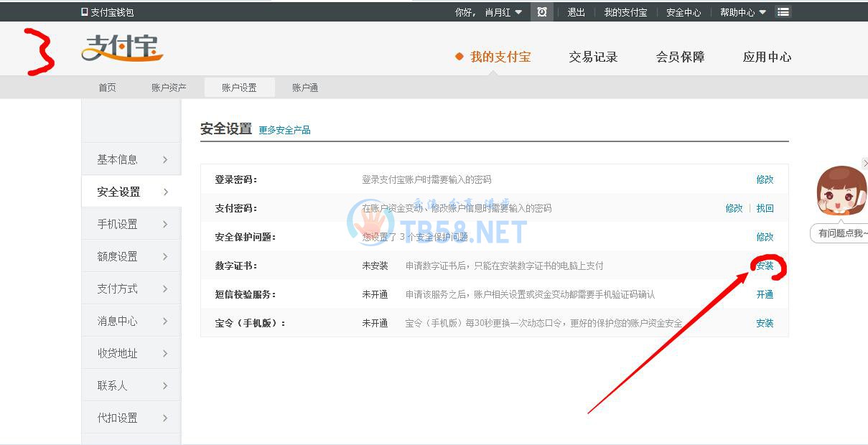Click the 安全设置 page heading
868x445 pixels.
pos(226,129)
